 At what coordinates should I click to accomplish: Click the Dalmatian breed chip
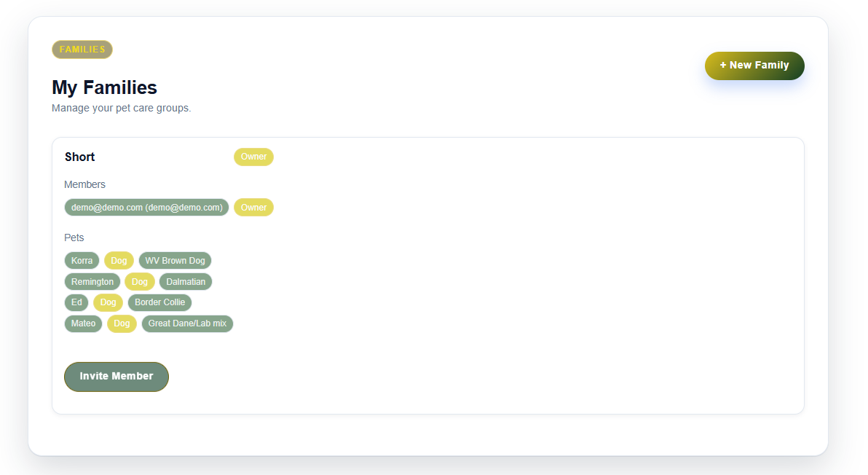click(x=186, y=281)
